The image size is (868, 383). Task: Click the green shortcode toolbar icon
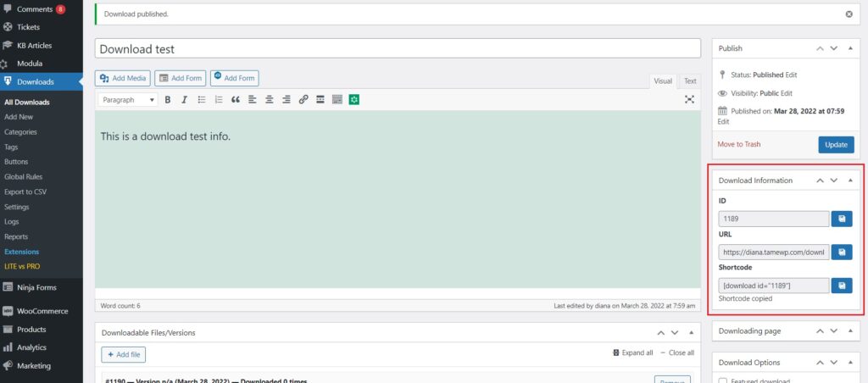[x=354, y=100]
